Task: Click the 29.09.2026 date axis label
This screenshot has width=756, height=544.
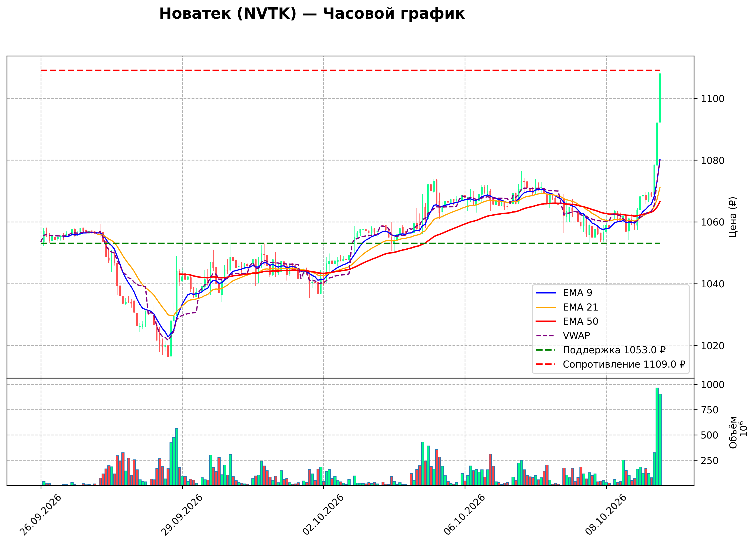Action: (182, 515)
